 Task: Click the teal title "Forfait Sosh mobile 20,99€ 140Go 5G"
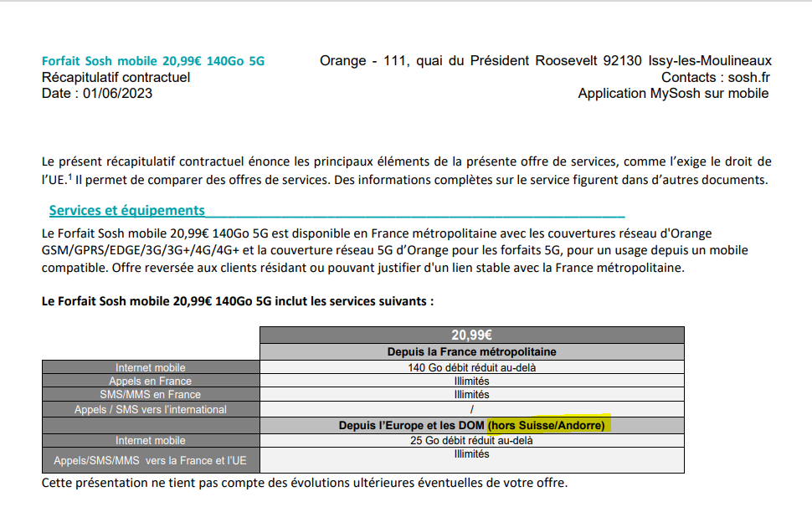pos(152,61)
